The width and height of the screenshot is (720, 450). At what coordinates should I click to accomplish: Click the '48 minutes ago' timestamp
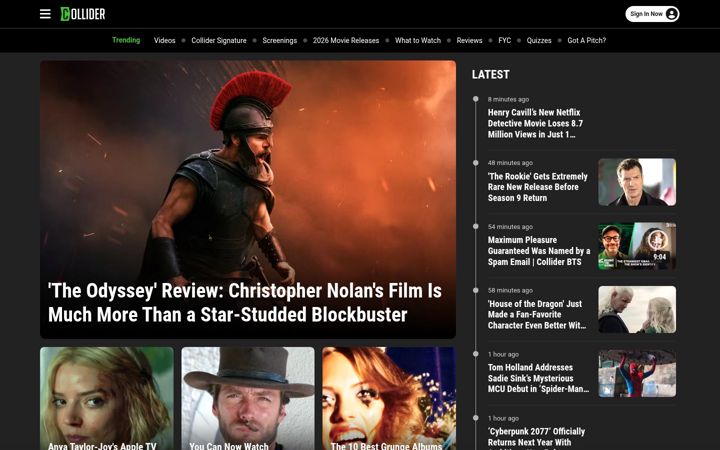(510, 163)
